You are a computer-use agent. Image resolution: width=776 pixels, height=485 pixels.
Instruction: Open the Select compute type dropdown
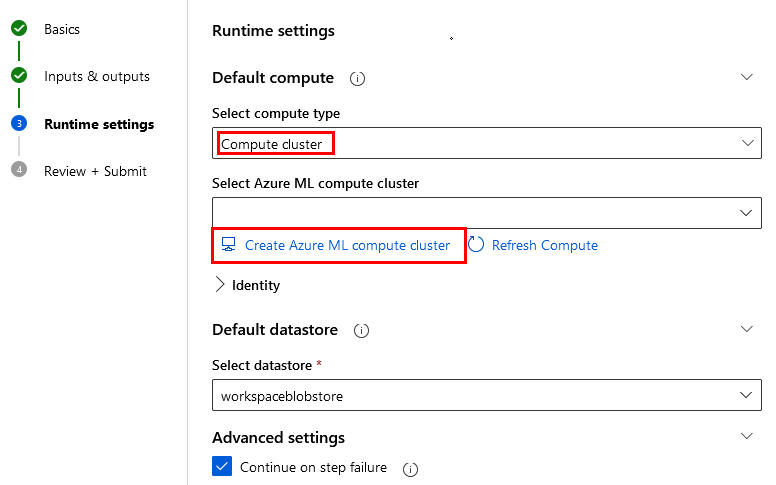point(487,144)
